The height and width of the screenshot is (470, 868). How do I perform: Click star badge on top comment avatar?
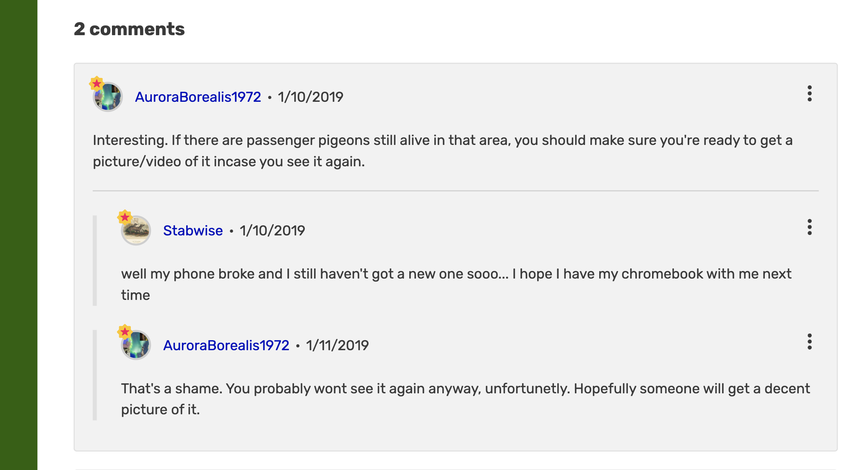[97, 83]
